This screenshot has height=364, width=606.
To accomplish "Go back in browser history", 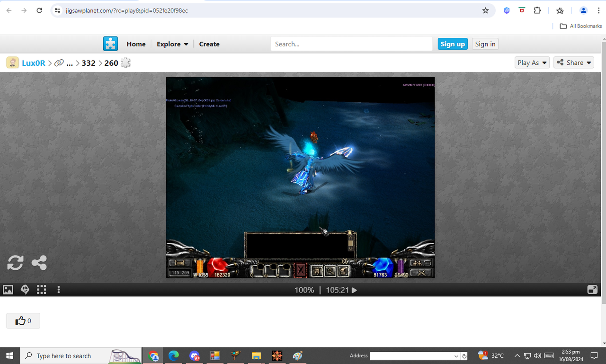I will click(9, 10).
